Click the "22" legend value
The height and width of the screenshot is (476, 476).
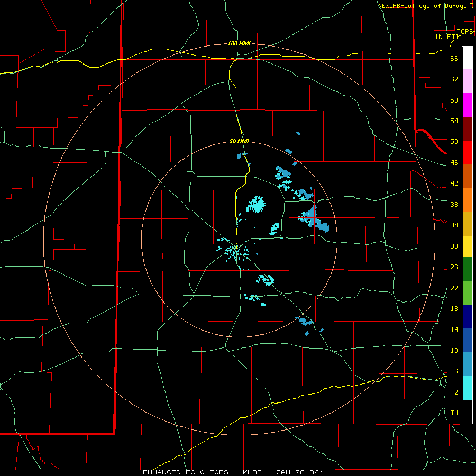point(454,288)
